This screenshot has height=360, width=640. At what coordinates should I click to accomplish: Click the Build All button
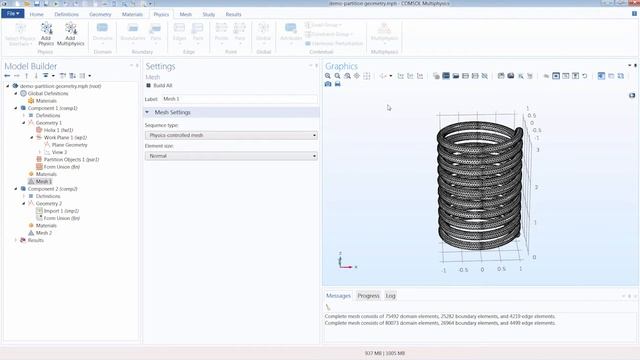159,85
